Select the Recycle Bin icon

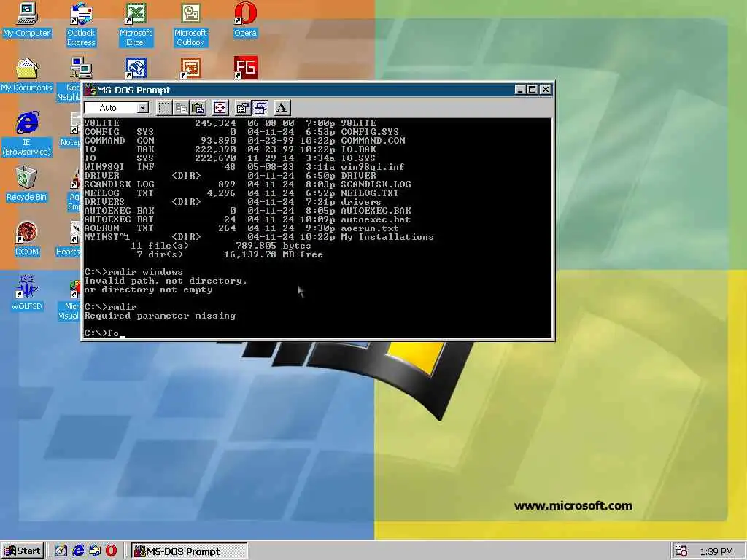[x=26, y=184]
